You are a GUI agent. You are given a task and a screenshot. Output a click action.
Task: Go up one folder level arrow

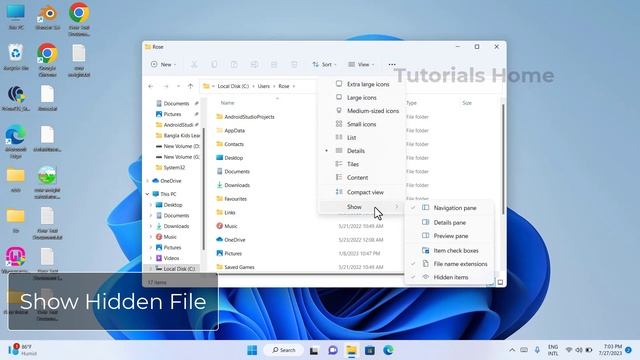pyautogui.click(x=190, y=86)
